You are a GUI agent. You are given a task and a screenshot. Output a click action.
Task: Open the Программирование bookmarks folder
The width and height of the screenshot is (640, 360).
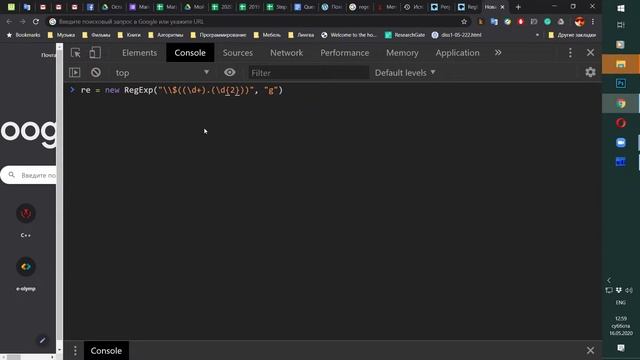pos(218,35)
